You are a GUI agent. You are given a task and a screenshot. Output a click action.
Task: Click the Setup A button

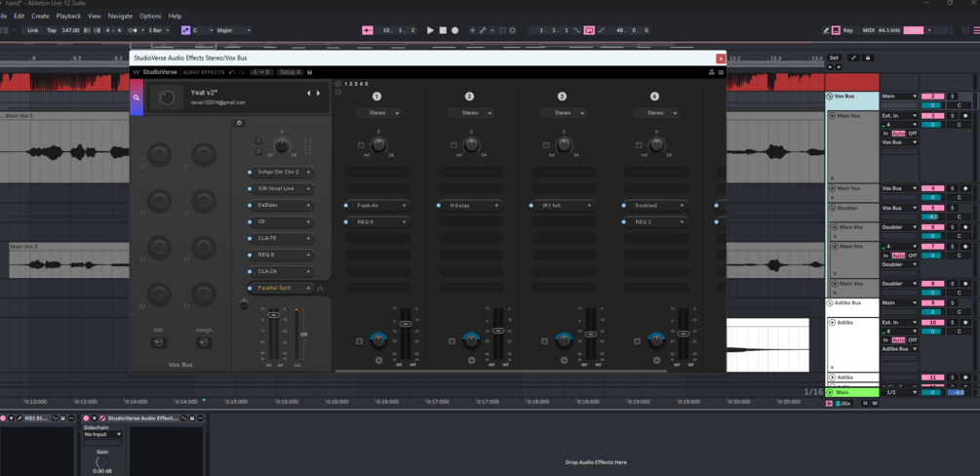[290, 72]
